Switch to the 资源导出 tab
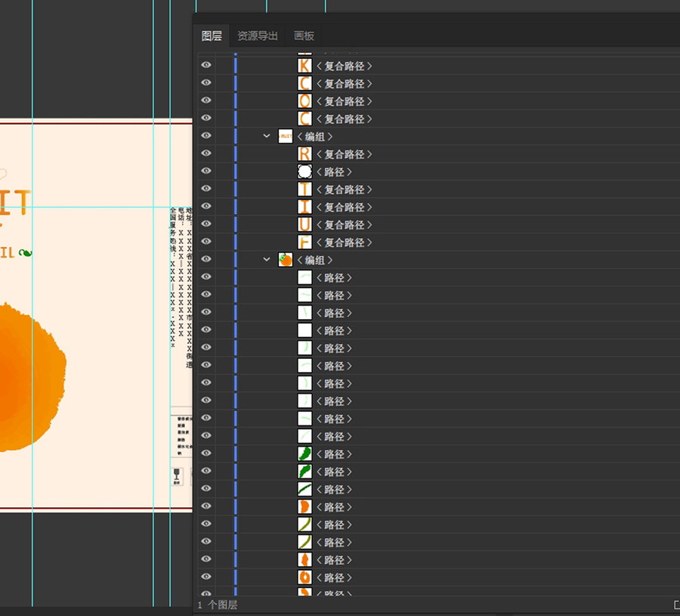The width and height of the screenshot is (680, 616). coord(258,36)
